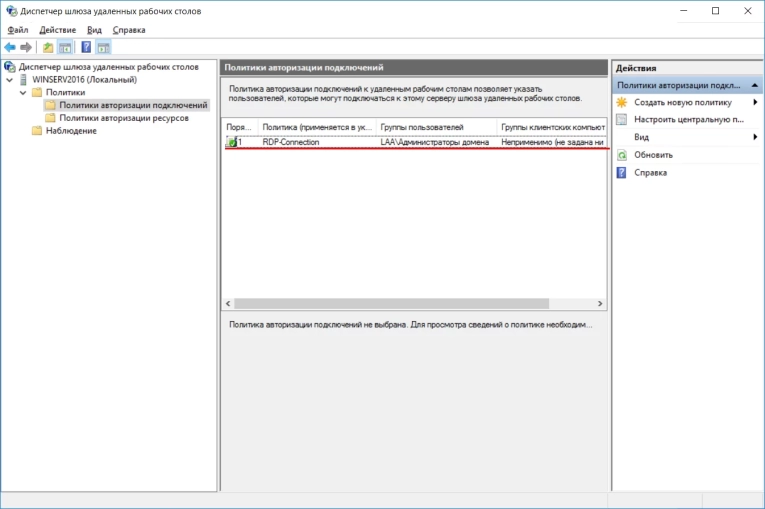Click the Неприменимо (не задана ни cell
This screenshot has width=765, height=509.
coord(553,142)
